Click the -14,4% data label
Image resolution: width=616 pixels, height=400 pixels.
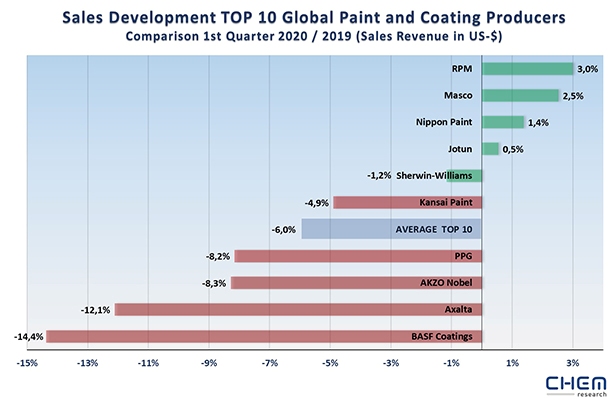(25, 336)
